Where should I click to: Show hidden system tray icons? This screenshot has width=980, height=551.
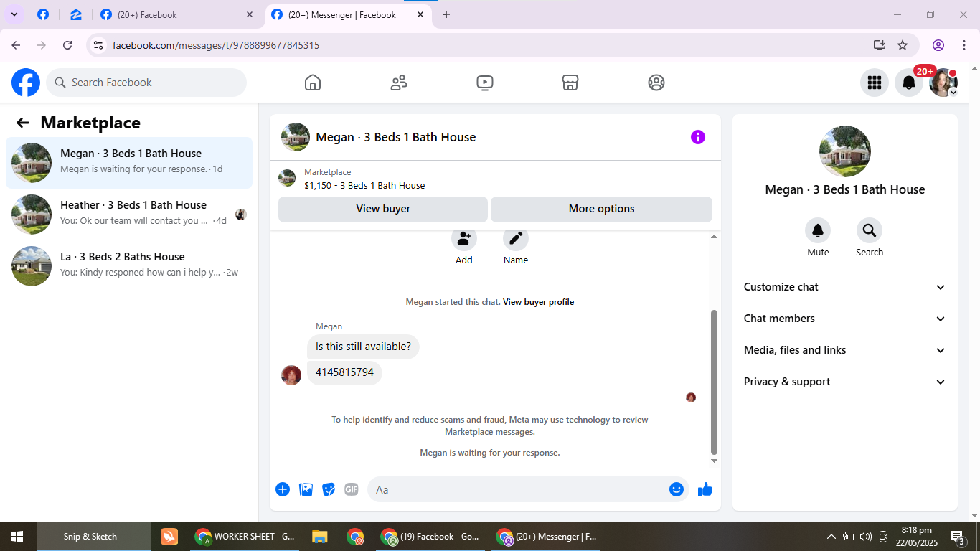pos(831,537)
